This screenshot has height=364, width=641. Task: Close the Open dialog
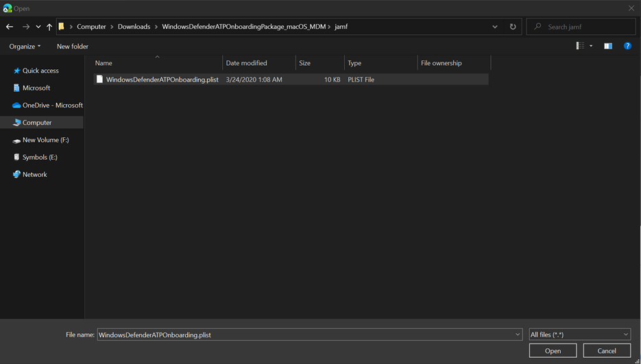(x=631, y=8)
